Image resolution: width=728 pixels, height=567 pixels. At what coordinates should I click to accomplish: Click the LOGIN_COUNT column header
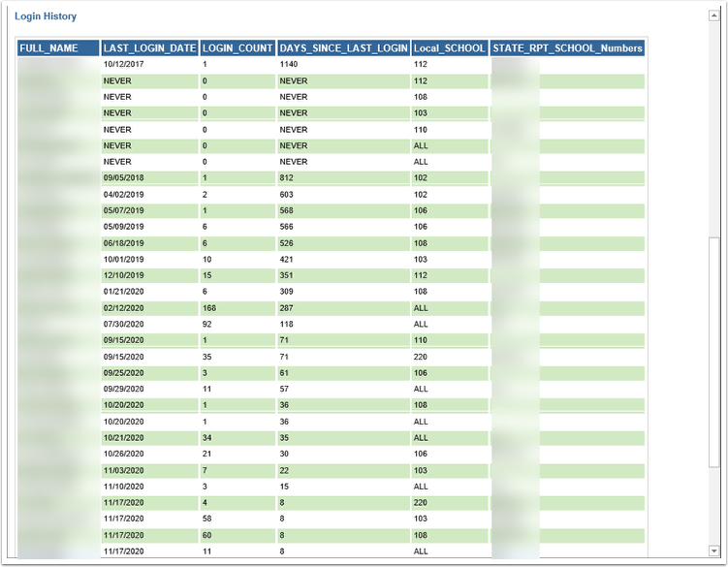237,48
